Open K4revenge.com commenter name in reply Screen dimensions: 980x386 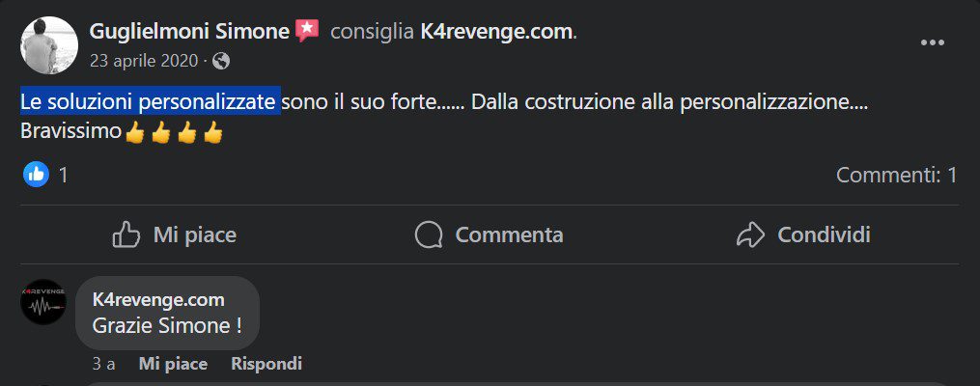click(x=158, y=300)
